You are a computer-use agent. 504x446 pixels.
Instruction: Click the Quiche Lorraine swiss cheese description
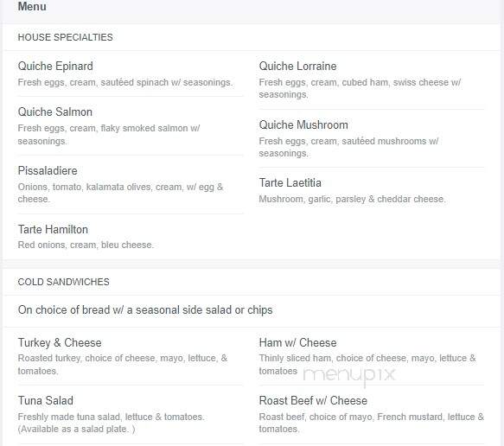[x=360, y=88]
